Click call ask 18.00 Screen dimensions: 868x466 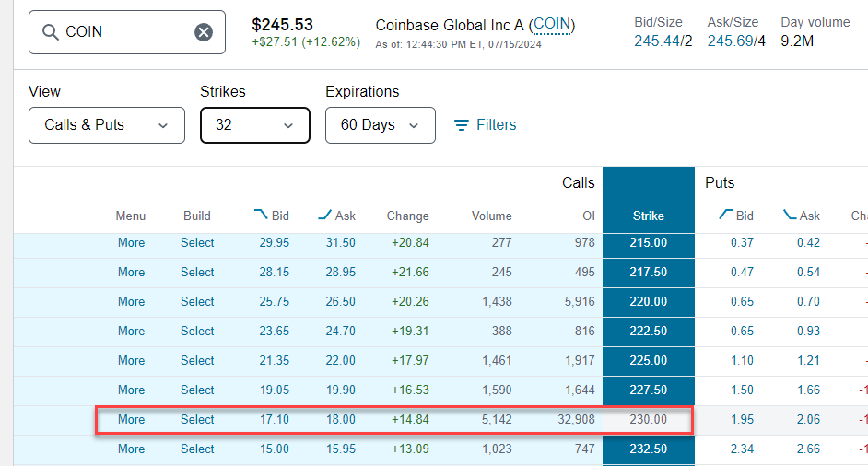tap(340, 420)
